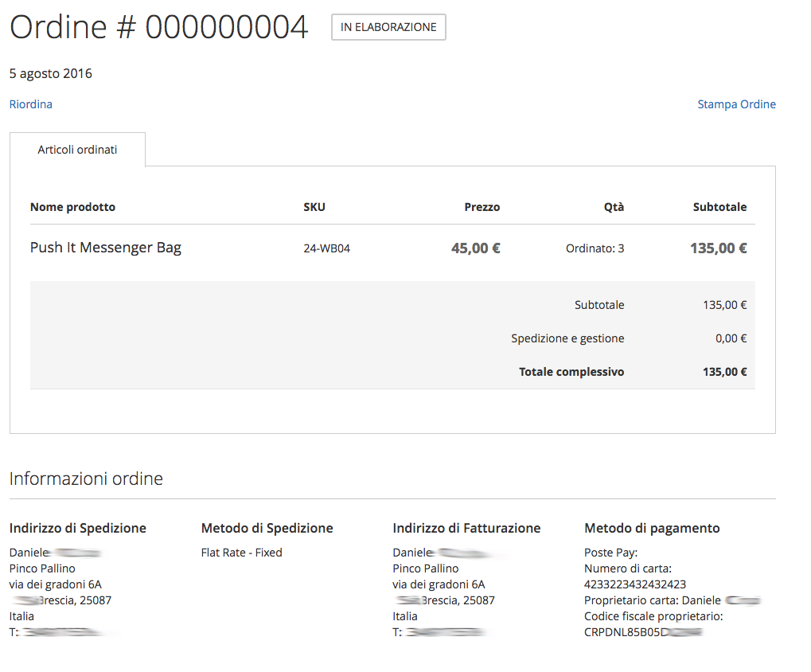This screenshot has height=672, width=811.
Task: Select the Articoli ordinati tab
Action: click(x=77, y=150)
